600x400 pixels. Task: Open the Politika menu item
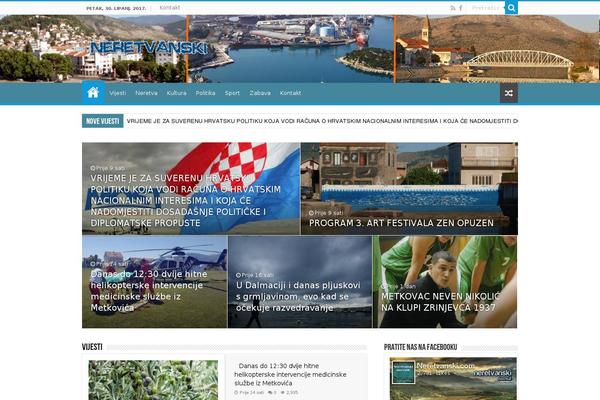click(x=205, y=93)
